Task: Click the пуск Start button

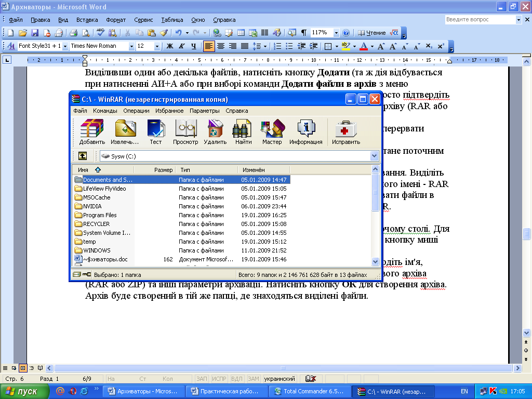Action: [24, 391]
